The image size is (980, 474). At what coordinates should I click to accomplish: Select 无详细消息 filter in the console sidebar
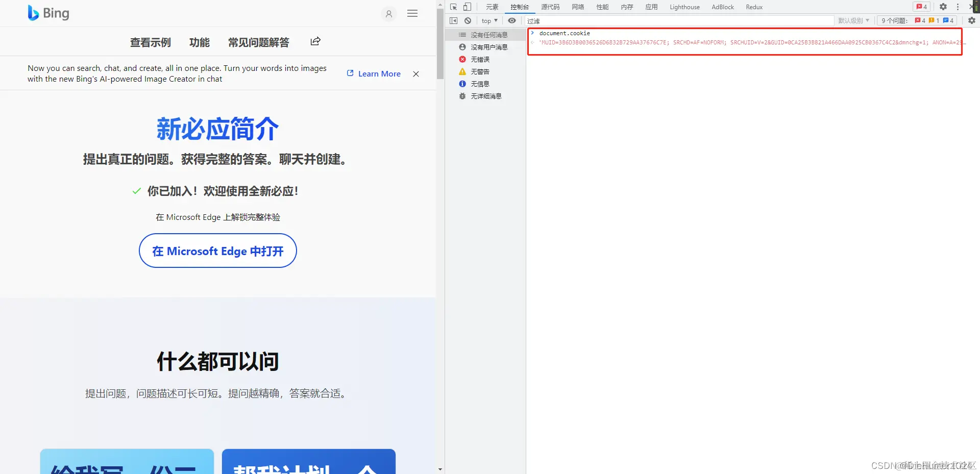tap(485, 96)
